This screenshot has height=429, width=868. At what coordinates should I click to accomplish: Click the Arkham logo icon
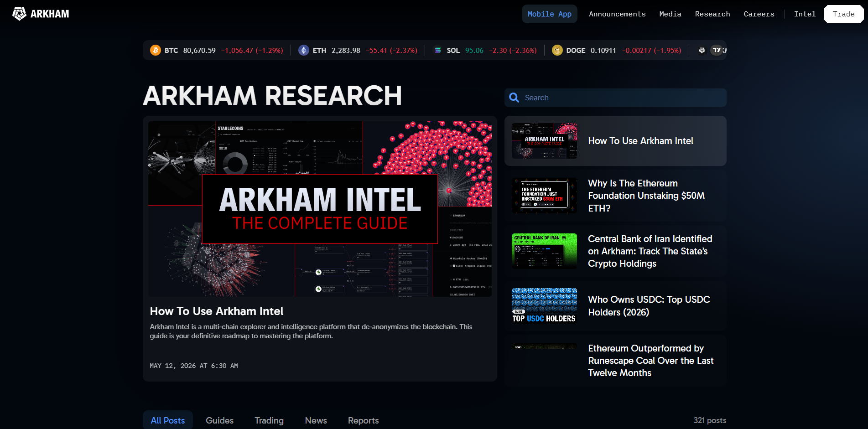19,14
